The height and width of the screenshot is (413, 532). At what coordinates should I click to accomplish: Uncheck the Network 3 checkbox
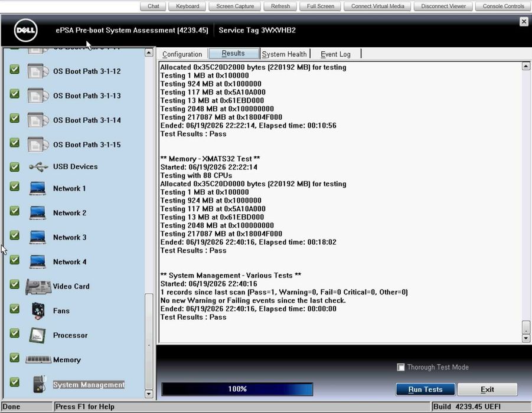[x=14, y=235]
